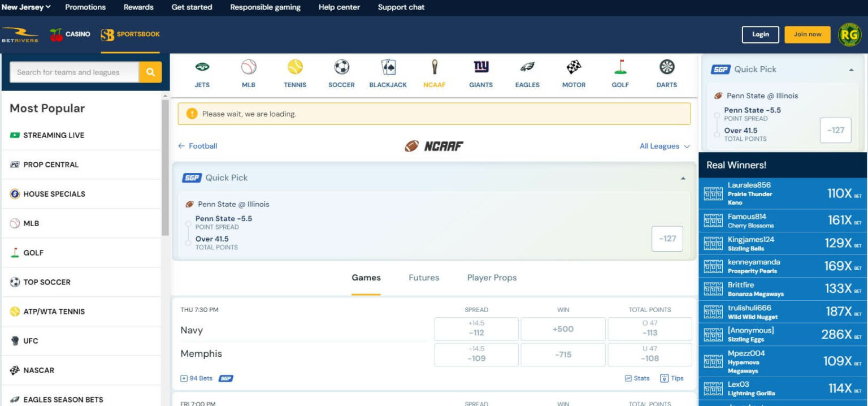Bet Under 47 total points at -108
Screen dimensions: 868x406
pos(649,354)
